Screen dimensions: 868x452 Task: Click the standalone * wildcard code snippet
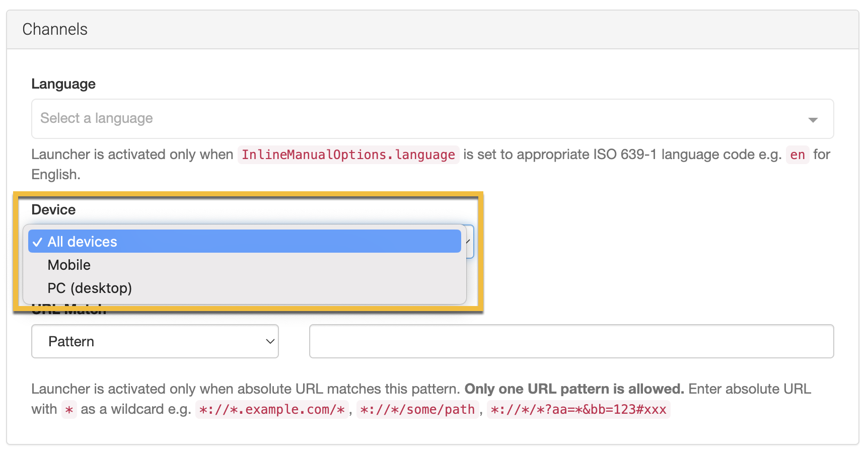pyautogui.click(x=69, y=410)
